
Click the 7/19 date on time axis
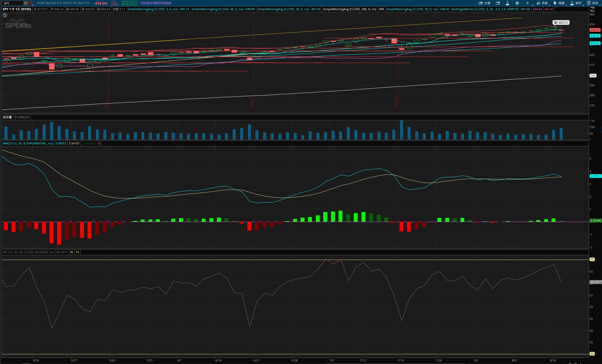click(x=401, y=360)
